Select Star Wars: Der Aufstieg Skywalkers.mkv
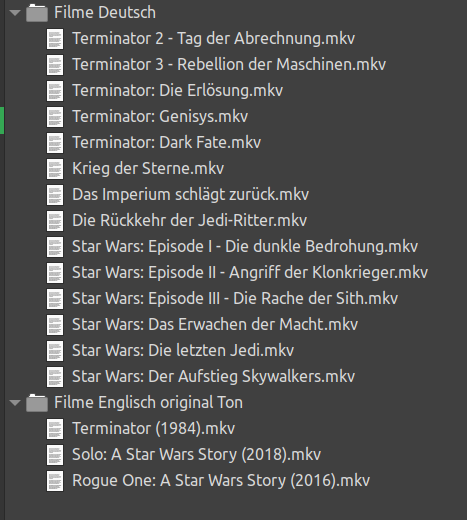Image resolution: width=467 pixels, height=520 pixels. (214, 377)
